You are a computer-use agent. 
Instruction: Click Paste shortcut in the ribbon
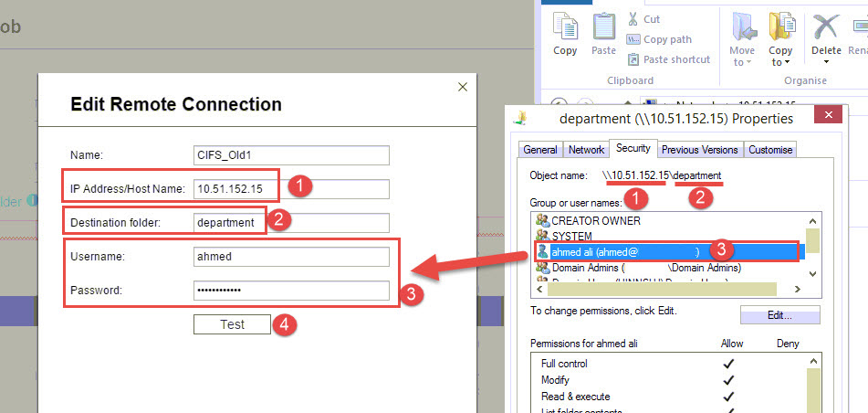[669, 59]
